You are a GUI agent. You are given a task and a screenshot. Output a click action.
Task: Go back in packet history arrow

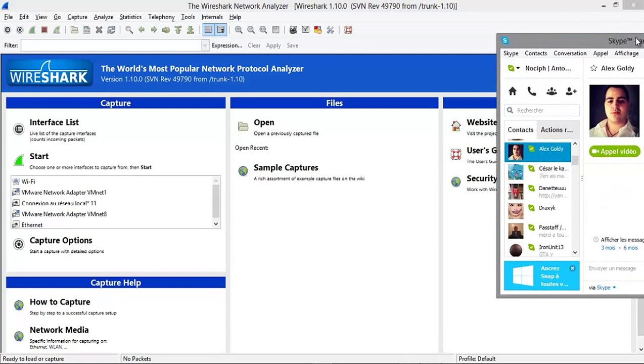pyautogui.click(x=142, y=30)
